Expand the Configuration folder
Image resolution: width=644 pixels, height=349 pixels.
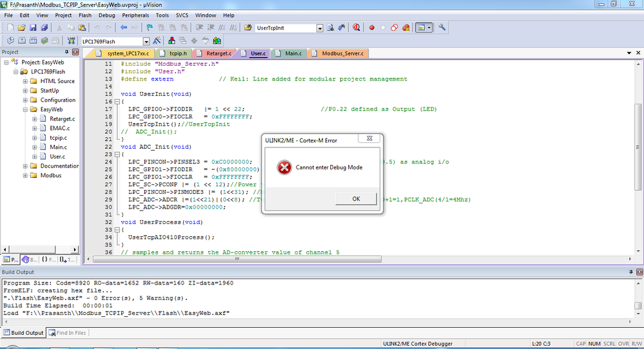[25, 100]
